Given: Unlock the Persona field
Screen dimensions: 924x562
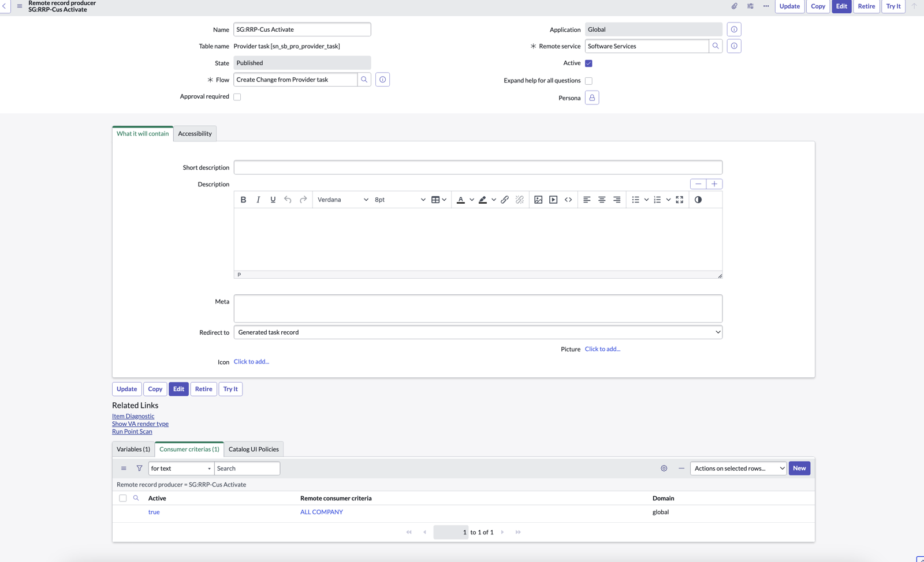Looking at the screenshot, I should tap(592, 98).
